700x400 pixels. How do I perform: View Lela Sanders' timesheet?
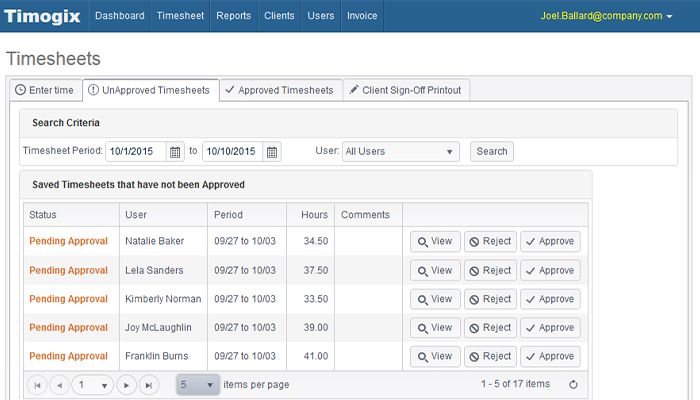click(x=435, y=271)
